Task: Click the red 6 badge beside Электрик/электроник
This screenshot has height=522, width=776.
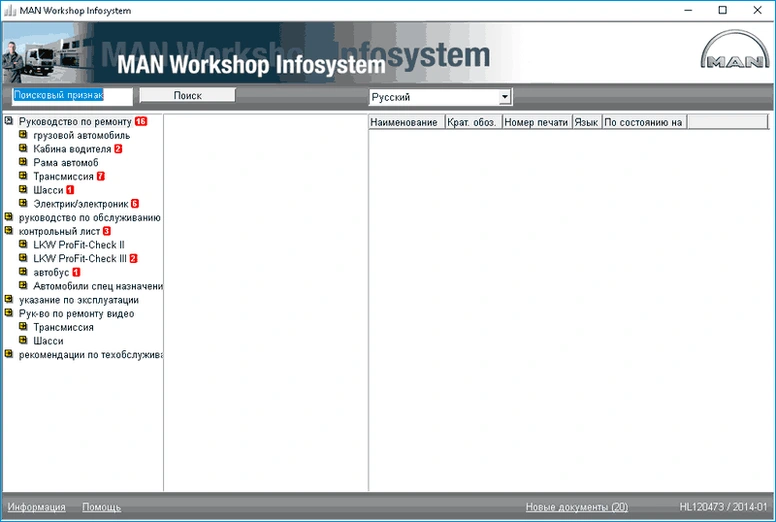Action: (x=135, y=203)
